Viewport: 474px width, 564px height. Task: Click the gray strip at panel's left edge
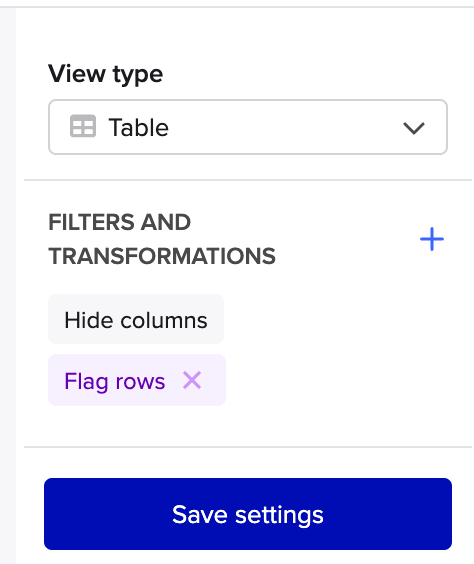coord(8,286)
